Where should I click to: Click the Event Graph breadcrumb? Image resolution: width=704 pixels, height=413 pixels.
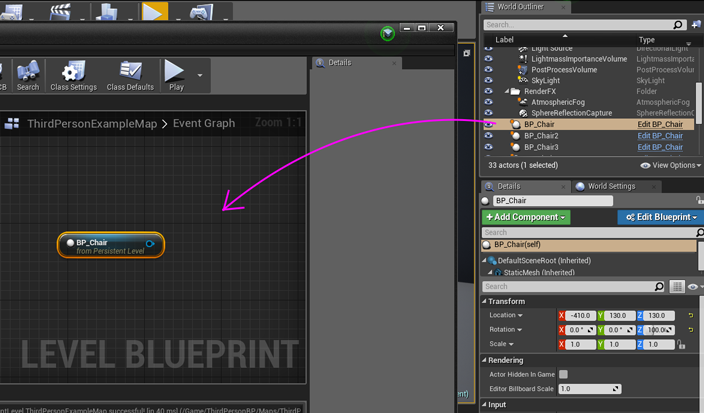pos(204,123)
